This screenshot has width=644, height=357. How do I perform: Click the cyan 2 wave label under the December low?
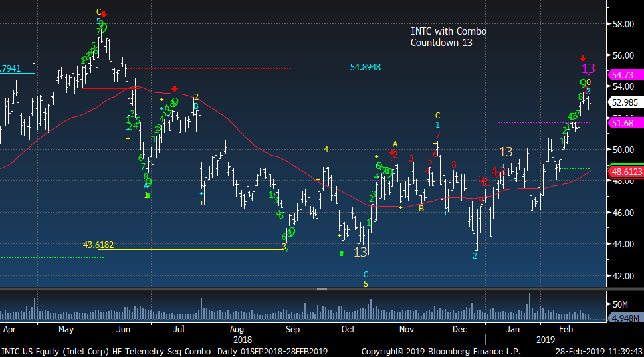pos(475,256)
